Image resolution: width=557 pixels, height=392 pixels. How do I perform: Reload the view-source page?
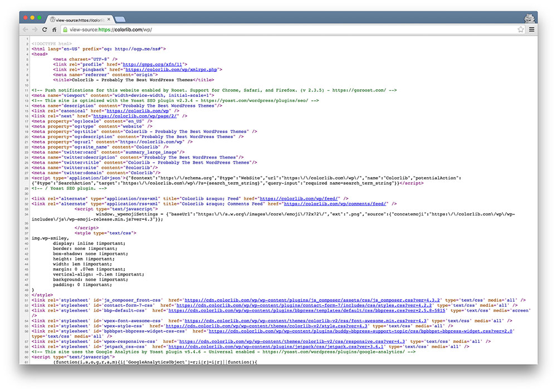(x=45, y=30)
